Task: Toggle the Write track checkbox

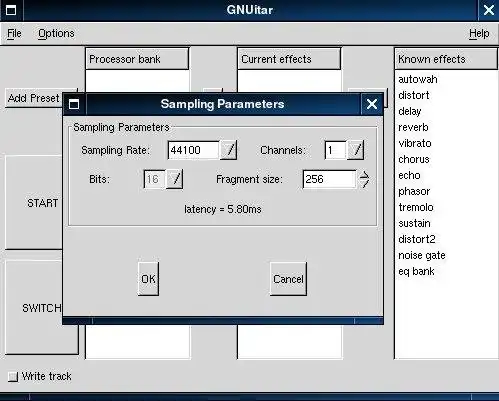Action: tap(13, 377)
